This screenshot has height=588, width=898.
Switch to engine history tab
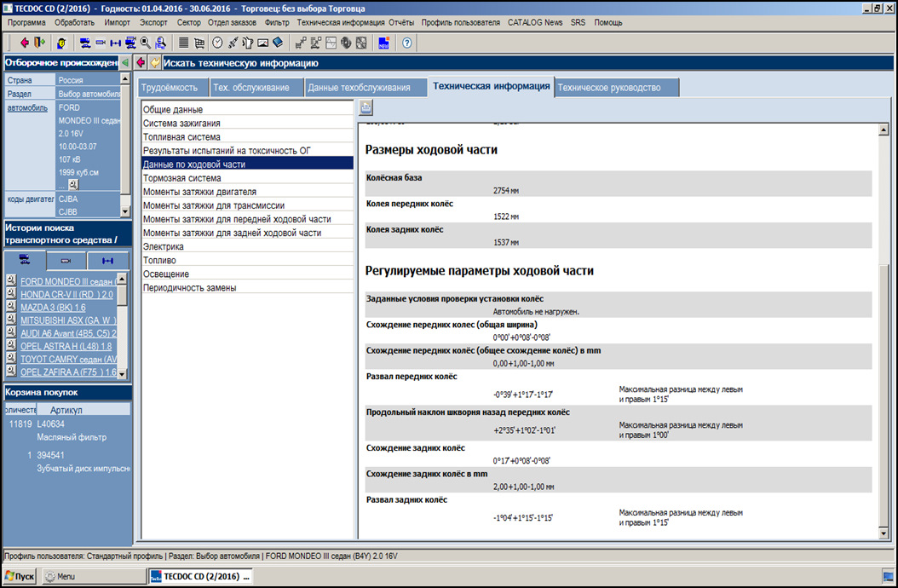coord(66,261)
